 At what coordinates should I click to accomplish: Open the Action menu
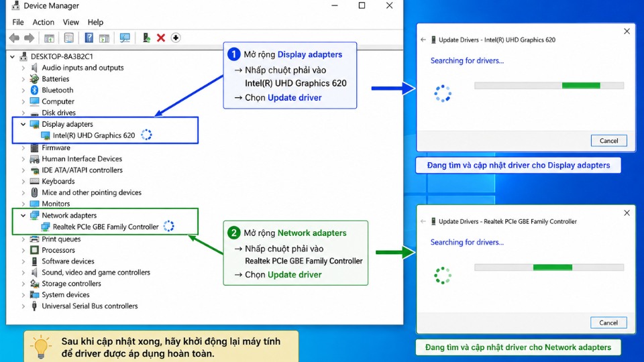43,22
